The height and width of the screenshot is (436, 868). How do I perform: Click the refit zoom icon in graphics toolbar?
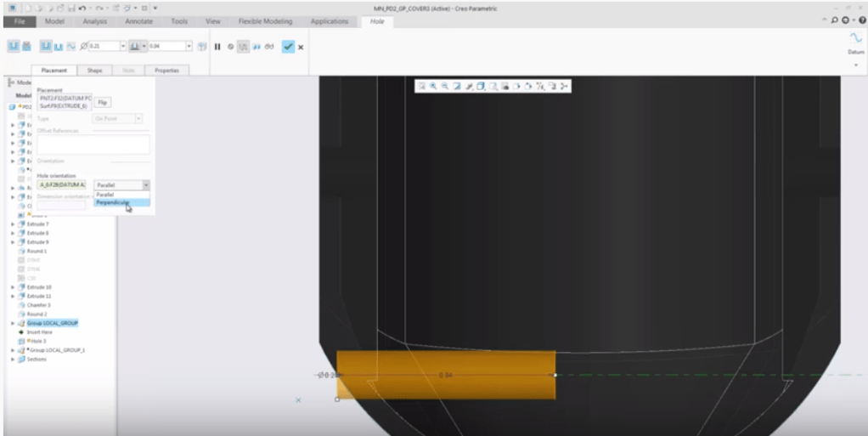point(421,86)
